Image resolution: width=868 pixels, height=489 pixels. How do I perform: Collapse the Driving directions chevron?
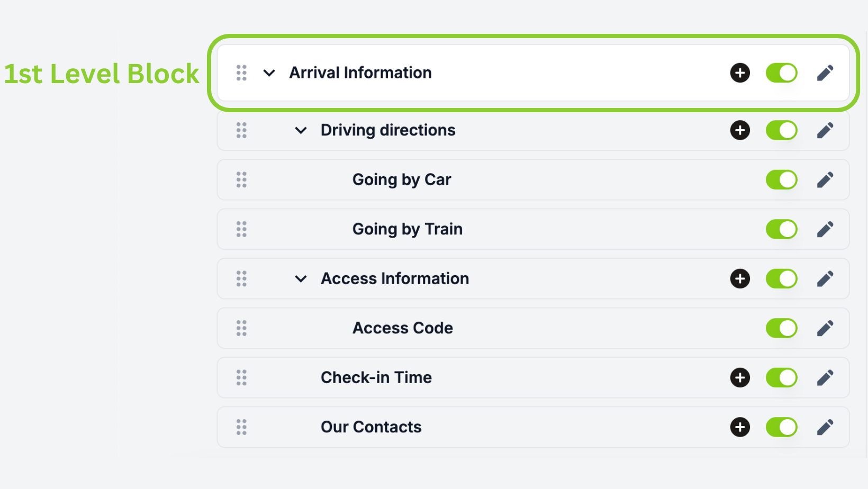[301, 130]
